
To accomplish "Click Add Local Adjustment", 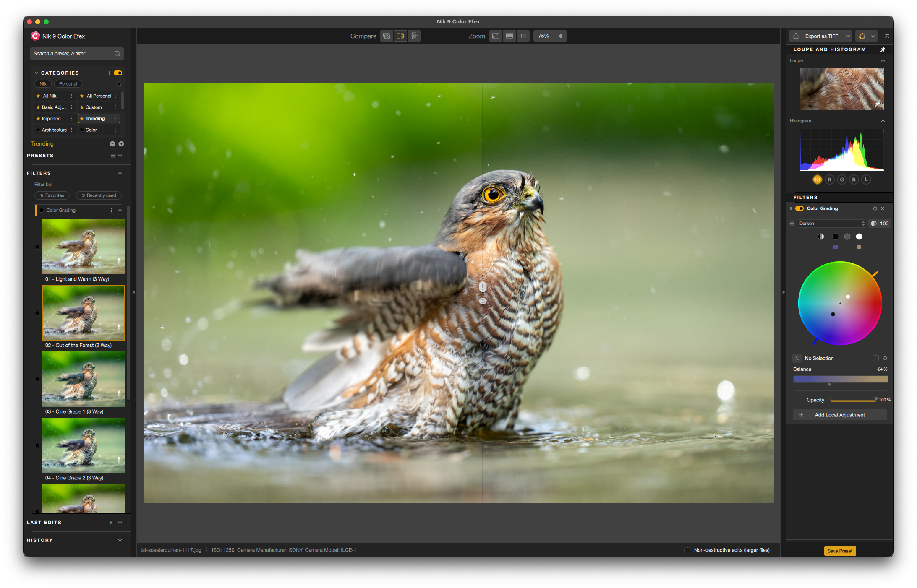I will (x=839, y=415).
